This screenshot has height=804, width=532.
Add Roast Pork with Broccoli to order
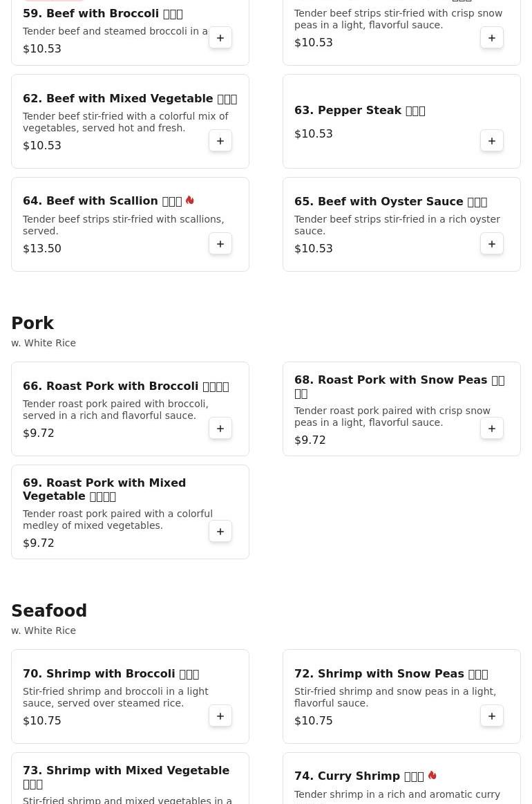click(x=220, y=429)
